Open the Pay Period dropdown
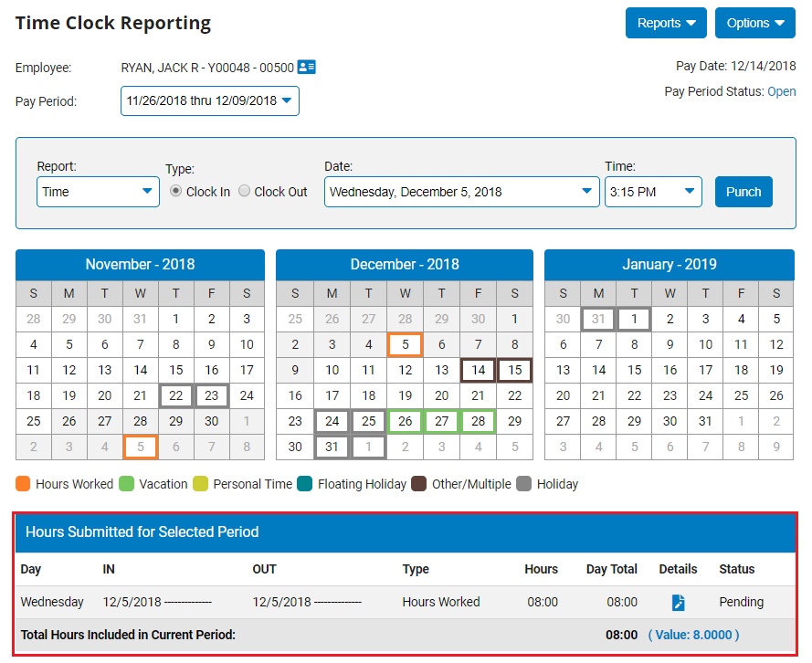The height and width of the screenshot is (663, 812). [209, 101]
